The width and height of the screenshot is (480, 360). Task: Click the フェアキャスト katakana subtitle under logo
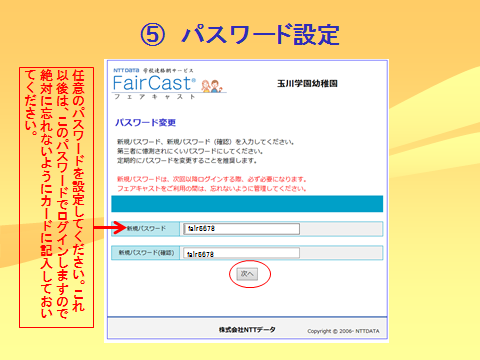(155, 97)
